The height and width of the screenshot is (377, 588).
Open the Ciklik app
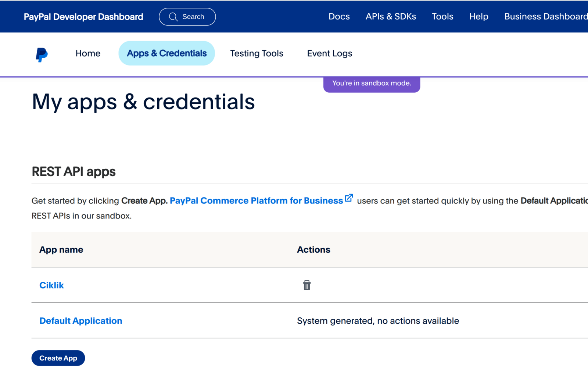(51, 285)
